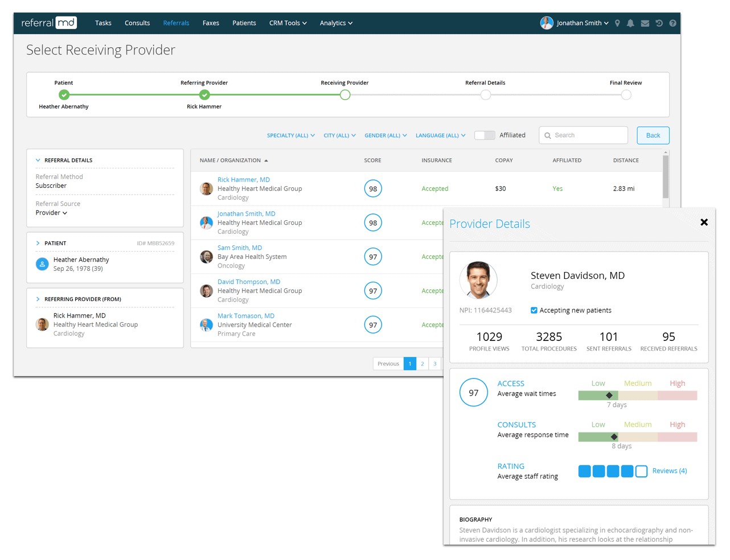Click the search magnifier icon
The height and width of the screenshot is (560, 730).
[548, 135]
